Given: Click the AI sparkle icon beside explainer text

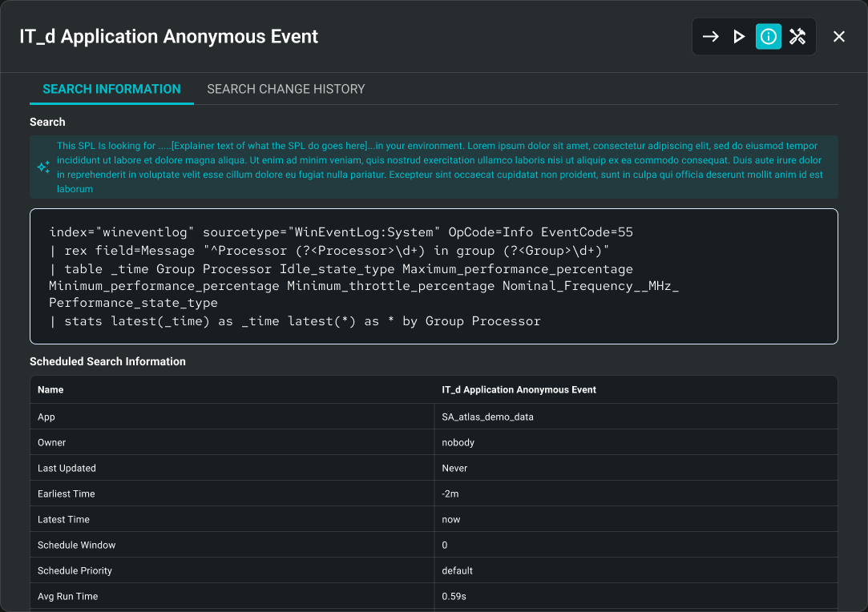Looking at the screenshot, I should [x=44, y=167].
